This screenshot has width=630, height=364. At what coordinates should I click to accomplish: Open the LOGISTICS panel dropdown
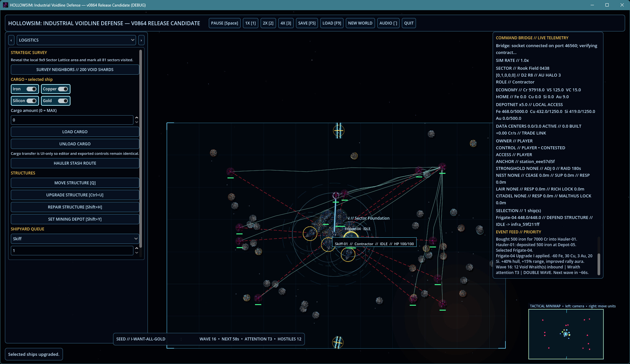tap(76, 40)
